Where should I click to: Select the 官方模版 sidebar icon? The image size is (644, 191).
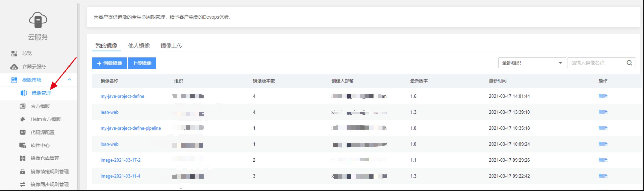[22, 106]
